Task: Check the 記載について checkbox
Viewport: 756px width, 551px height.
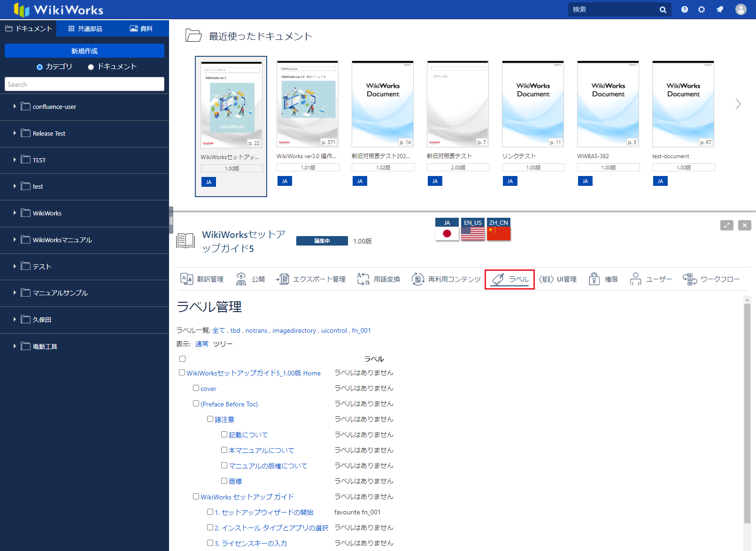Action: [x=224, y=435]
